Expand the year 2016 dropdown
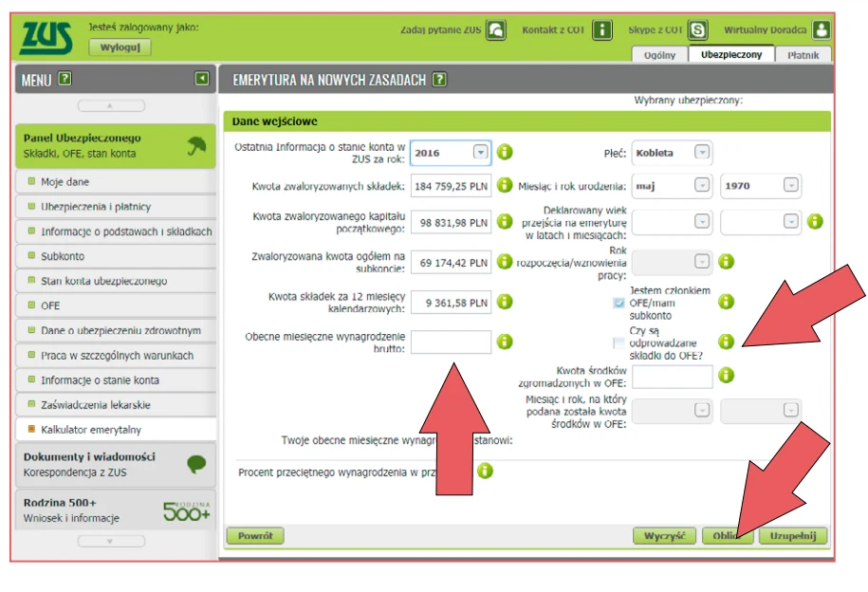 pyautogui.click(x=480, y=152)
